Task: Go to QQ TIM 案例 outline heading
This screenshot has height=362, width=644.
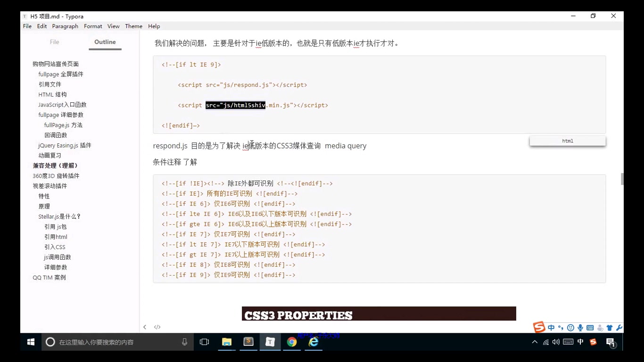Action: click(x=49, y=278)
